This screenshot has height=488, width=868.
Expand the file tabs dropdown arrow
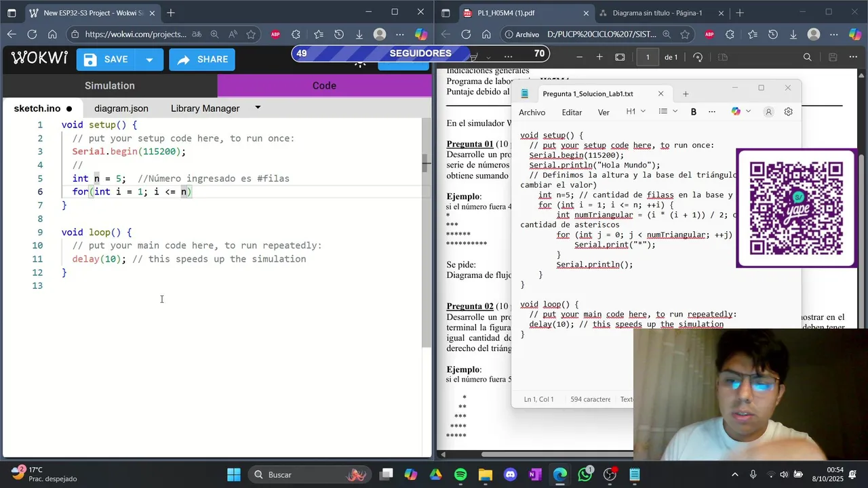pos(258,108)
